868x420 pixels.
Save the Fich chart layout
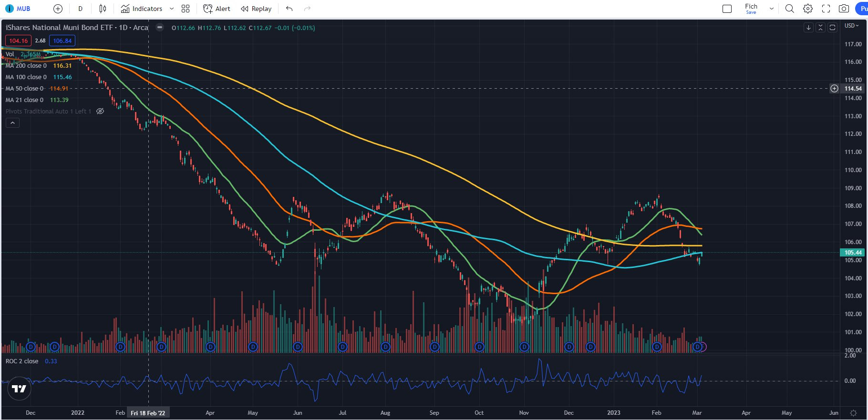[751, 9]
